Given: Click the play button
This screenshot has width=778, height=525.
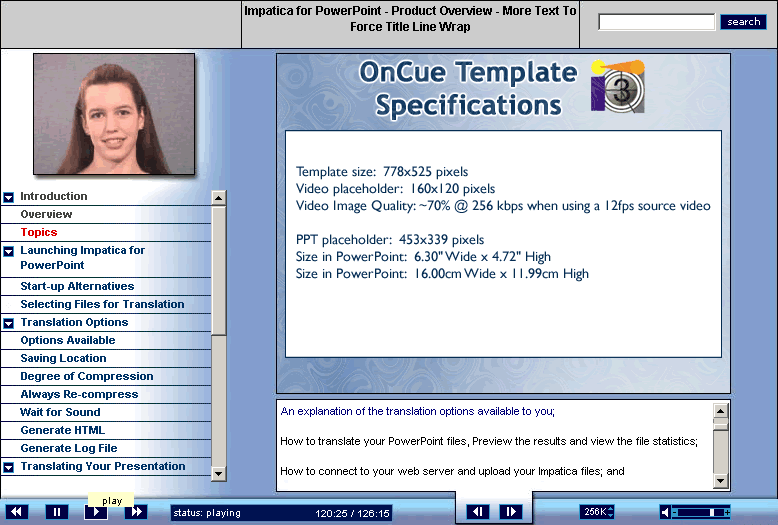Looking at the screenshot, I should click(96, 512).
